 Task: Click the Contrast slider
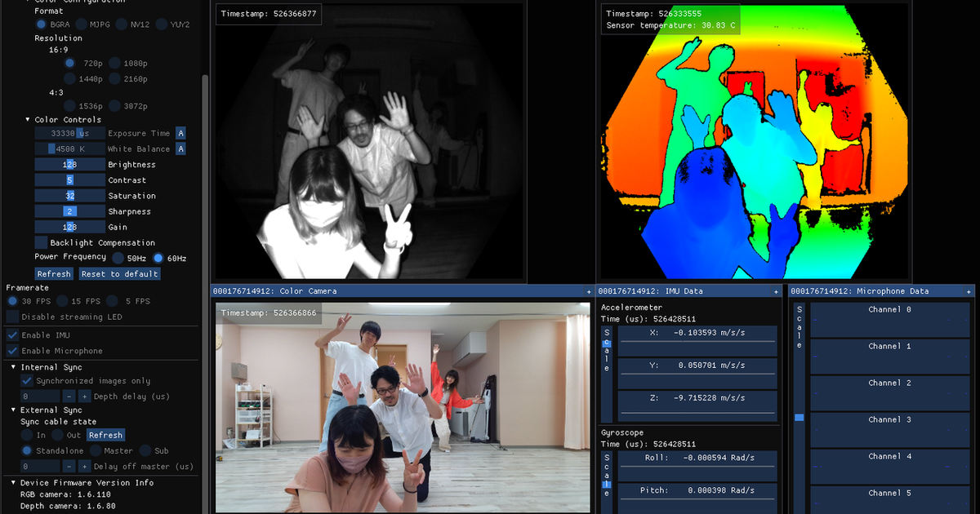[x=69, y=180]
